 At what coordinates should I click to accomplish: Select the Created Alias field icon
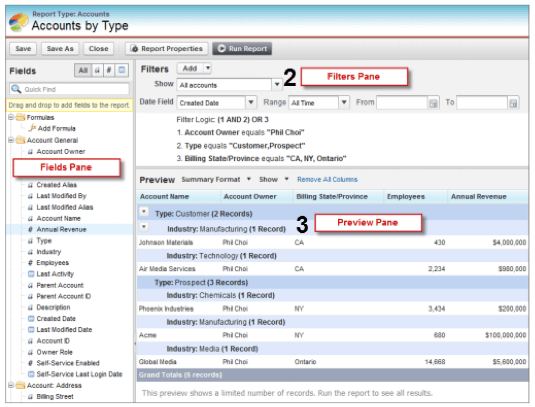click(30, 185)
